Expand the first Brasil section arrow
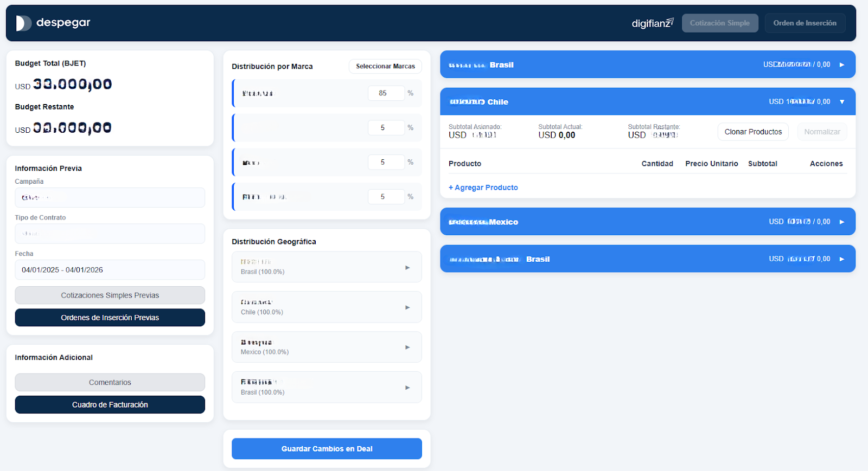Viewport: 868px width, 471px height. (x=842, y=64)
